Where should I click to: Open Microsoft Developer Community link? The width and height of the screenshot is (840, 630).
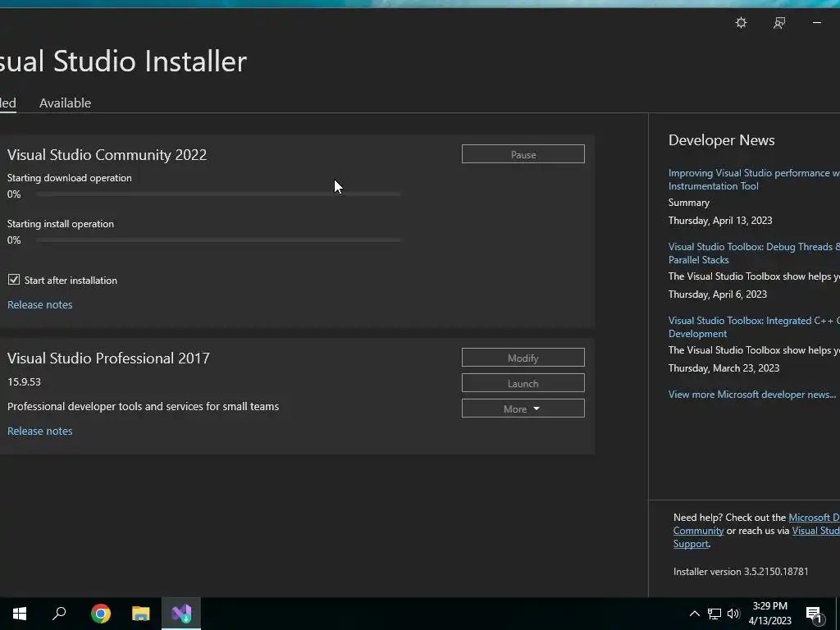point(756,524)
